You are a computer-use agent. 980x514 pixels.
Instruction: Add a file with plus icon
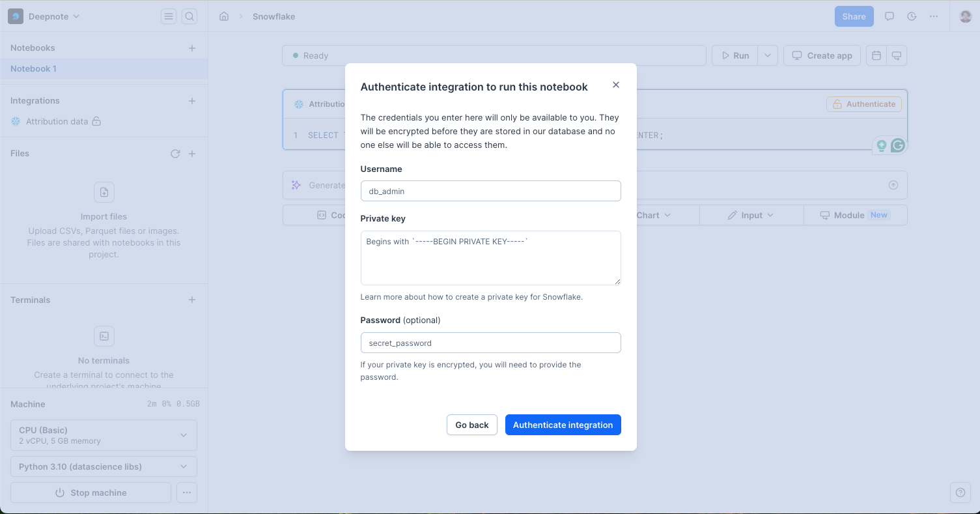point(192,154)
